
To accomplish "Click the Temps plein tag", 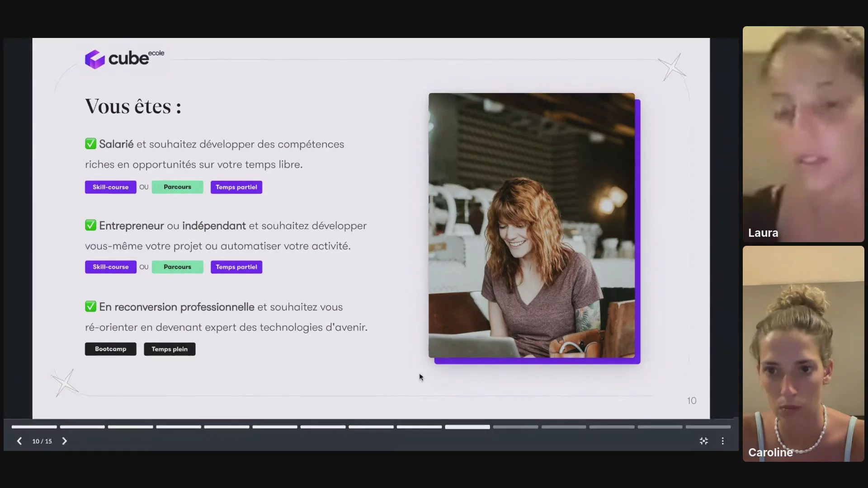I will click(170, 349).
